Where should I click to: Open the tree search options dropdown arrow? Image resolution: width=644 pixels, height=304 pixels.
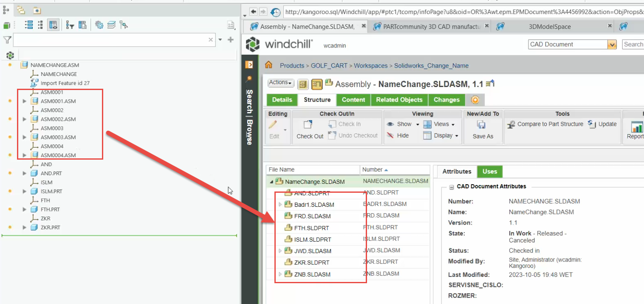[x=220, y=40]
